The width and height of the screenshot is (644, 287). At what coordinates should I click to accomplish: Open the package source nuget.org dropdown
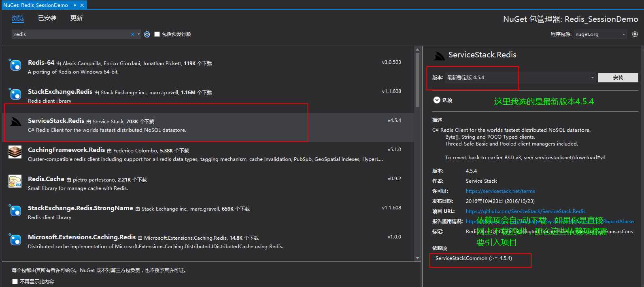(x=600, y=34)
